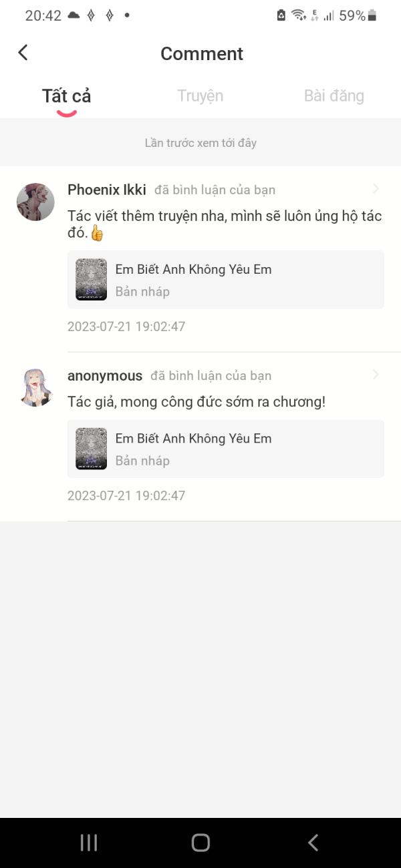The height and width of the screenshot is (868, 401).
Task: Open Phoenix Ikki's profile avatar
Action: click(x=35, y=202)
